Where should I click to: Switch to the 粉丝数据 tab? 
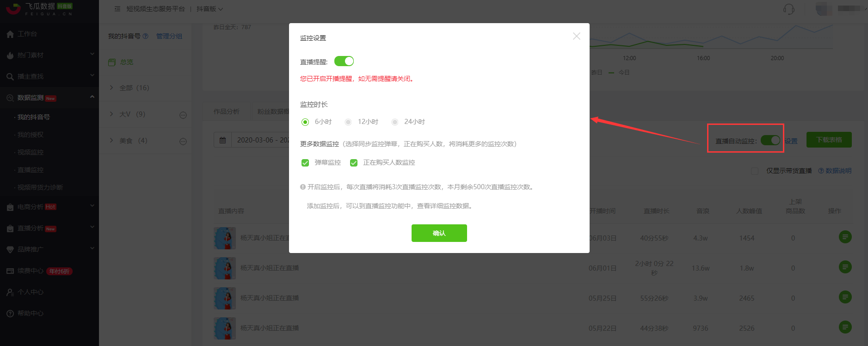click(x=273, y=111)
